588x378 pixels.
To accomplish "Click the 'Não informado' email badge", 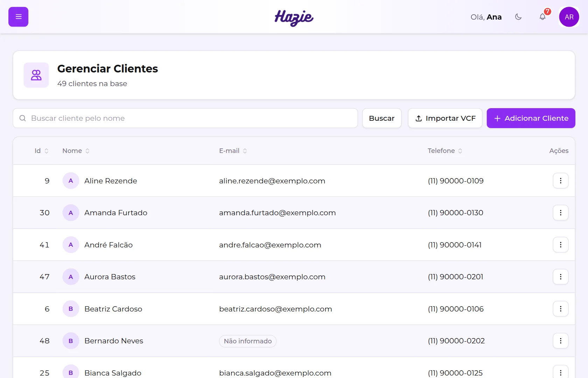I will (x=248, y=341).
